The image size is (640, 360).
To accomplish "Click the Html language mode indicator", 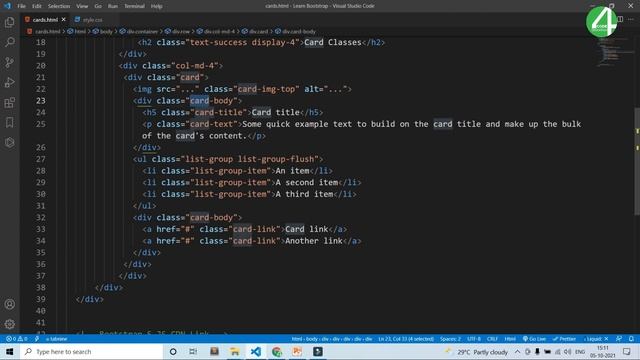I will point(510,339).
